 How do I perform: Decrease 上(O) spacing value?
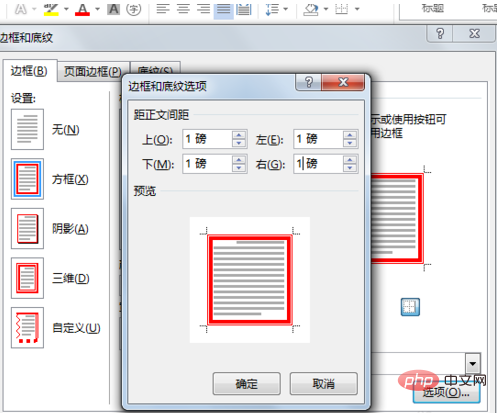click(239, 143)
